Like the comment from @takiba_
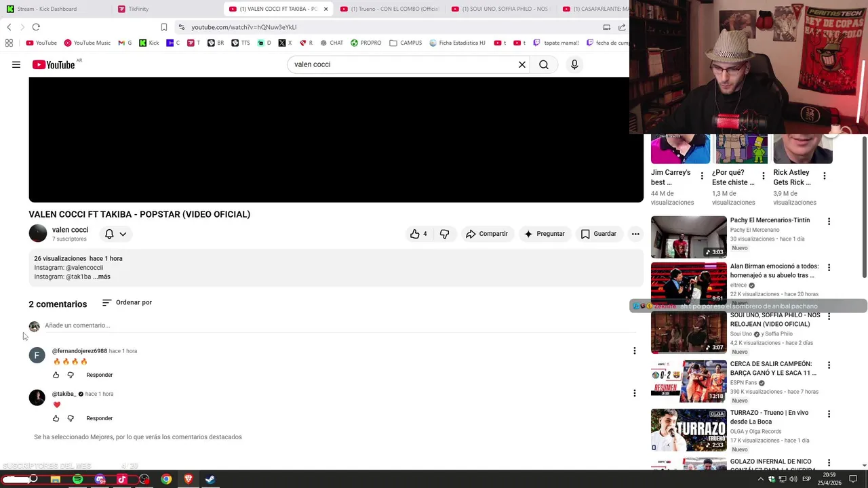Screen dimensions: 868x488 tap(56, 418)
